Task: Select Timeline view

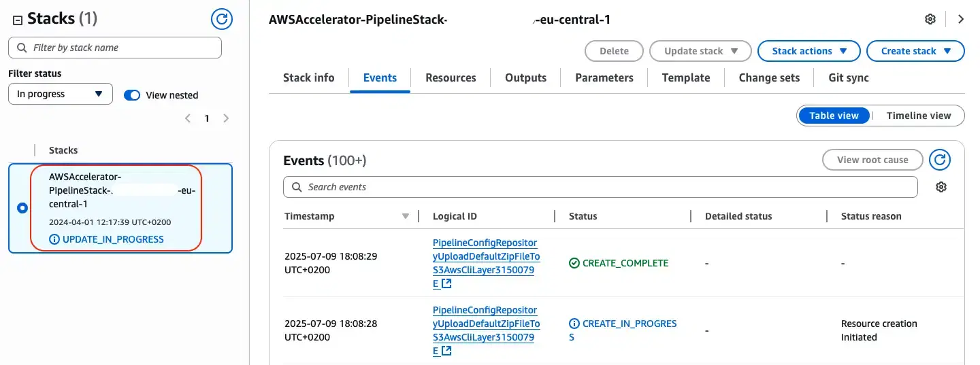Action: tap(919, 116)
